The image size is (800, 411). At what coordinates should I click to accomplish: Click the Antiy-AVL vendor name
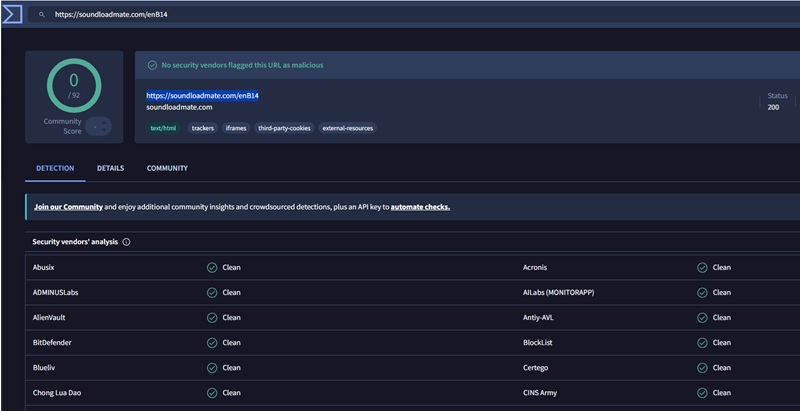[538, 318]
